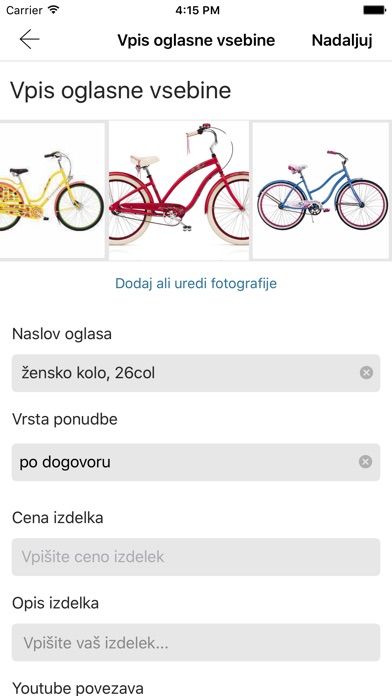392x696 pixels.
Task: Clear the Vrsta ponudbe field value
Action: click(x=365, y=462)
